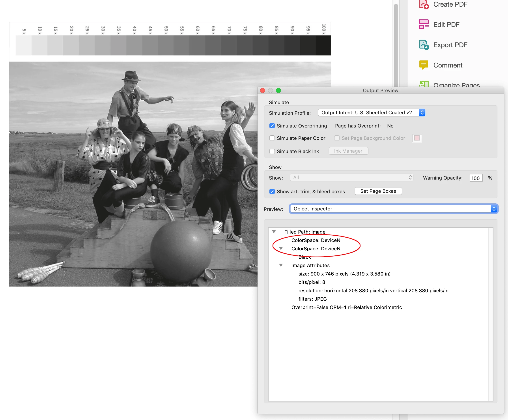The image size is (508, 420).
Task: Enable Simulate Black Ink checkbox
Action: [x=272, y=151]
